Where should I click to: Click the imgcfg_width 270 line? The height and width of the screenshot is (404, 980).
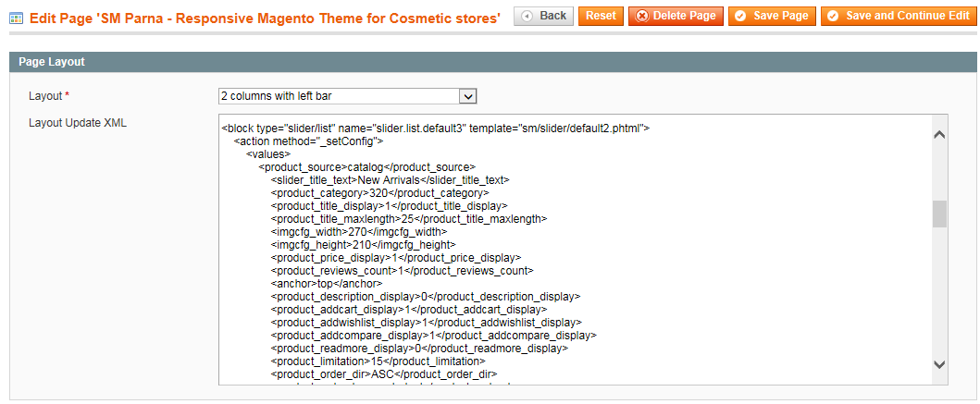point(359,232)
